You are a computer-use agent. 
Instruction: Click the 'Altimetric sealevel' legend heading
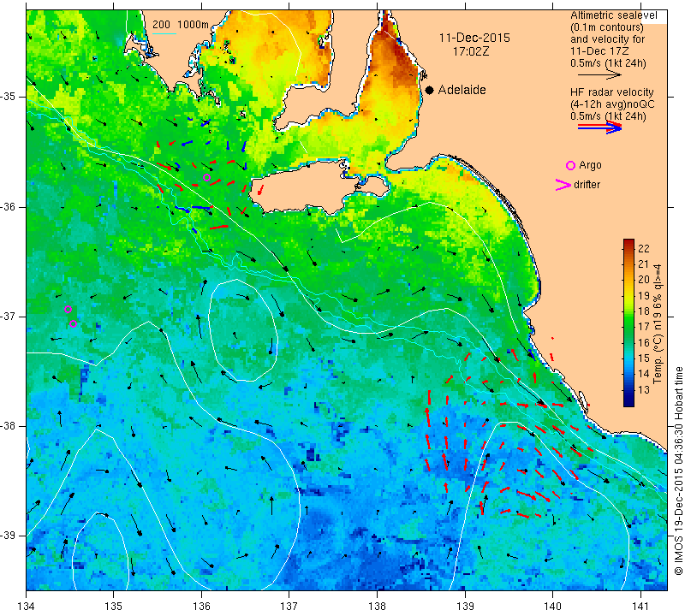click(x=613, y=15)
